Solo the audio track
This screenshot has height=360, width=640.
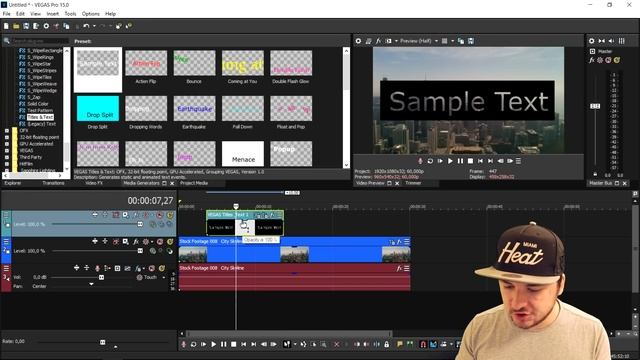coord(162,268)
